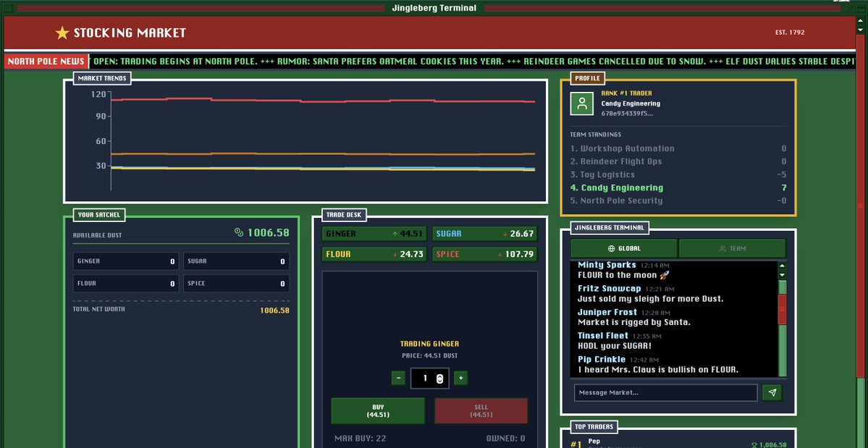Click the 'RANK #1 TRADER' label

pos(627,93)
